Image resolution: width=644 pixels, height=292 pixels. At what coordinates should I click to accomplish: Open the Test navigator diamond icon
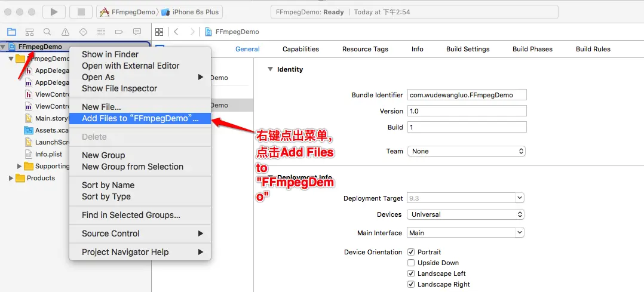point(84,32)
